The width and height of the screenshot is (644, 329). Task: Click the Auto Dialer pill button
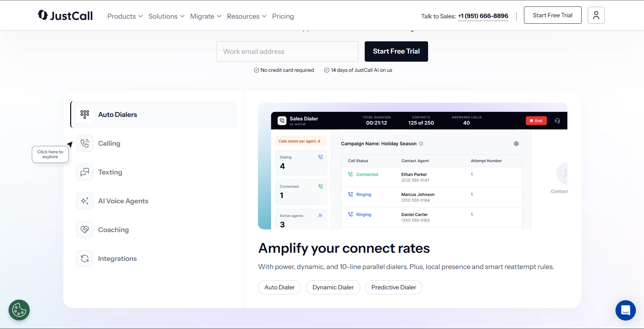pyautogui.click(x=279, y=287)
